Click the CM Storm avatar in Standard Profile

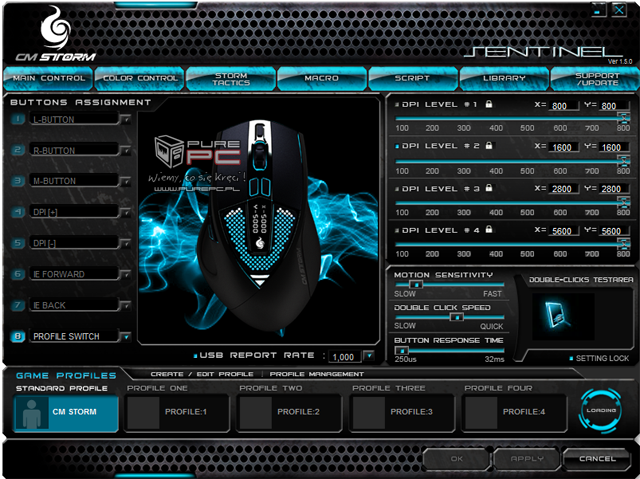32,414
